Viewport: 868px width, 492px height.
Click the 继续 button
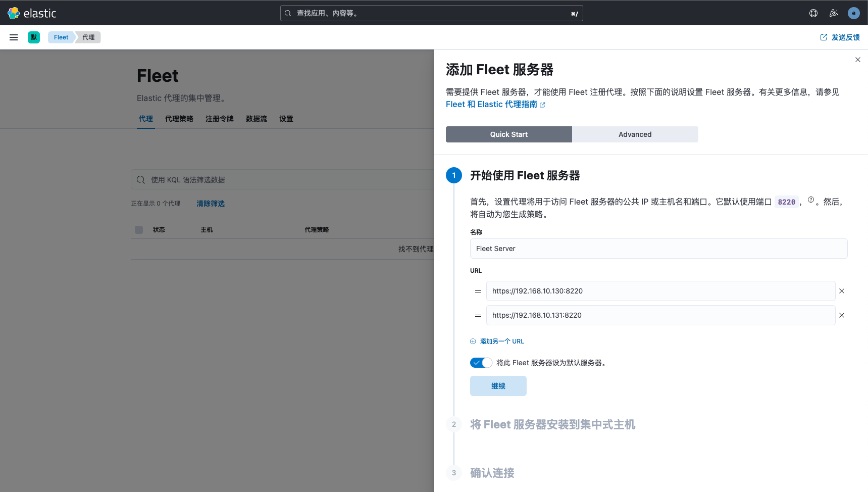(498, 386)
